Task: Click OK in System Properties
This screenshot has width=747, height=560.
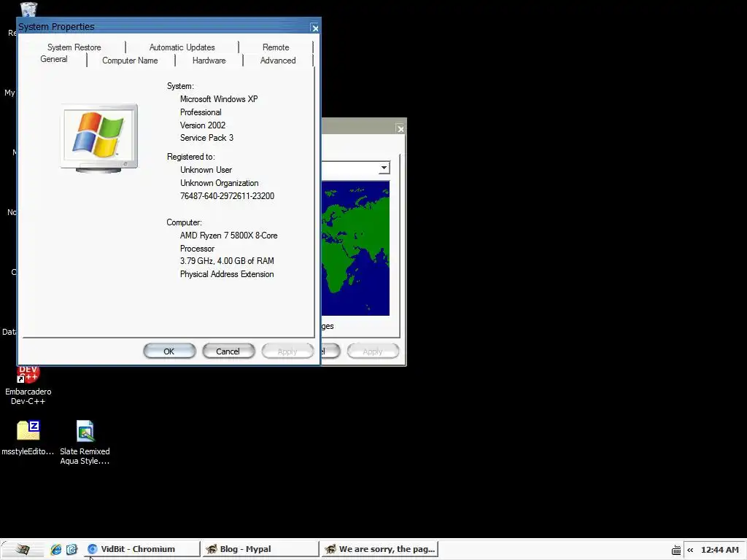Action: pyautogui.click(x=169, y=351)
